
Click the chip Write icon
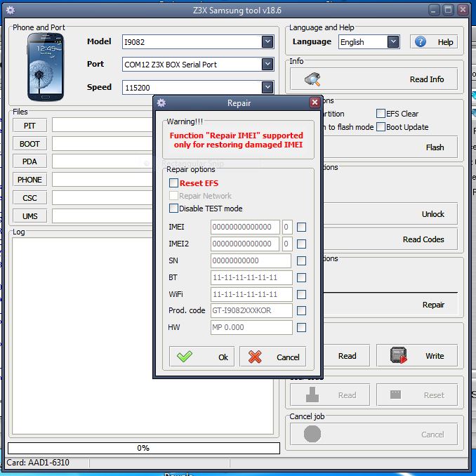coord(398,355)
